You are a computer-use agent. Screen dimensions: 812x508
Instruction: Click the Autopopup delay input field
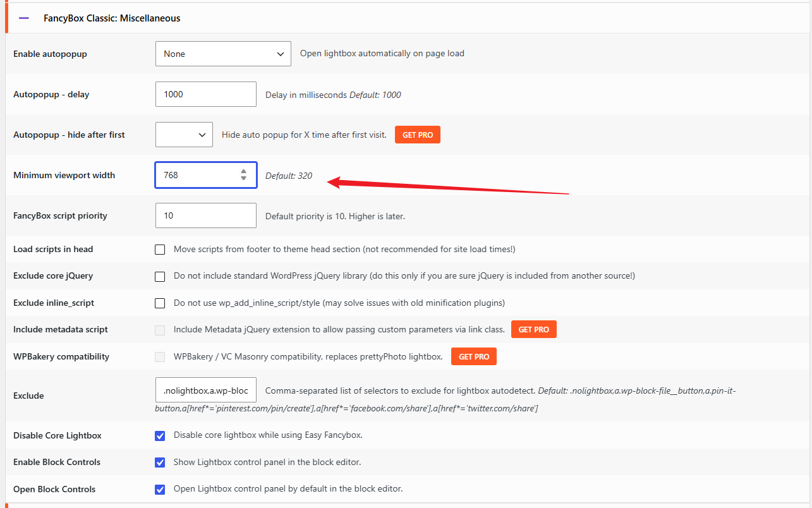[206, 94]
